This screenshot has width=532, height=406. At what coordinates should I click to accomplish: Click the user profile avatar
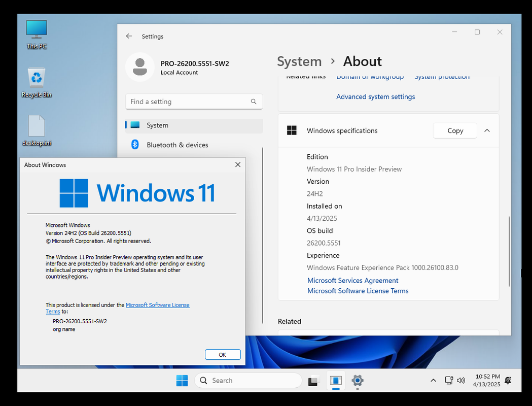tap(140, 67)
